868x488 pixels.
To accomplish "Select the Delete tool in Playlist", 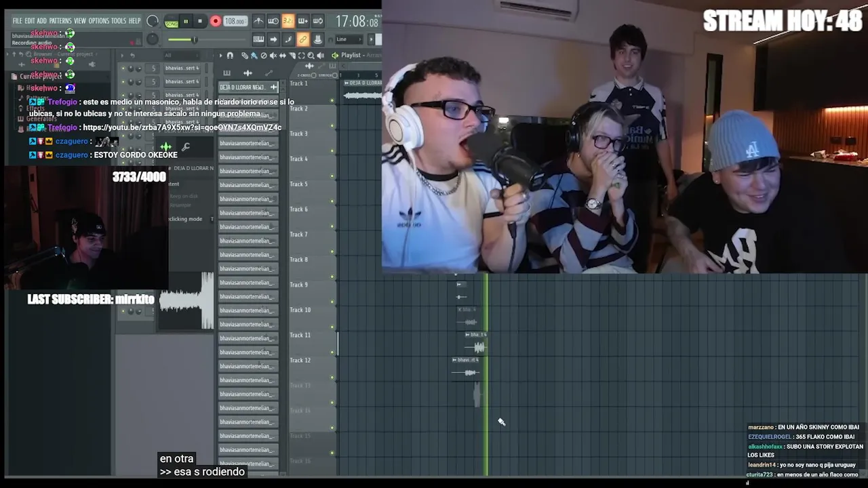I will (x=264, y=55).
